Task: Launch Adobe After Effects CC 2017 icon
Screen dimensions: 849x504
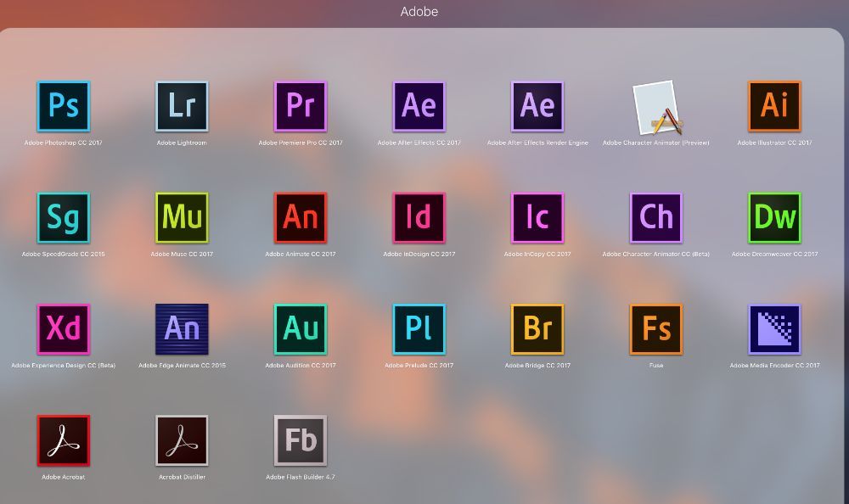Action: point(419,106)
